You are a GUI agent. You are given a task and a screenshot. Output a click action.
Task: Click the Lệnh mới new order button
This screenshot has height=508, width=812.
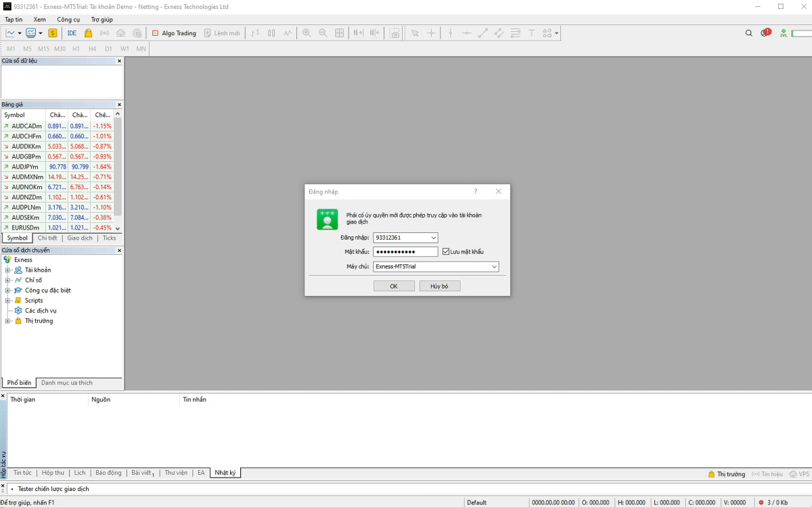coord(222,33)
